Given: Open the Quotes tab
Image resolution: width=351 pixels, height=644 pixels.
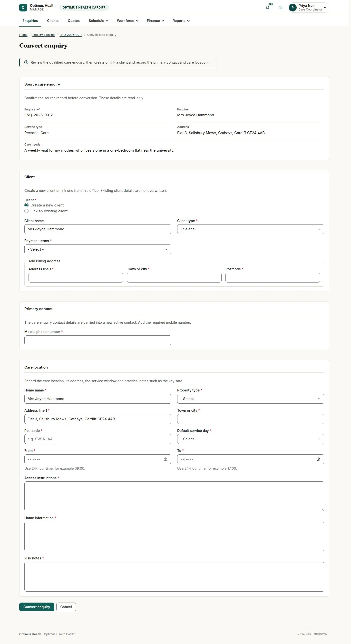Looking at the screenshot, I should coord(74,21).
